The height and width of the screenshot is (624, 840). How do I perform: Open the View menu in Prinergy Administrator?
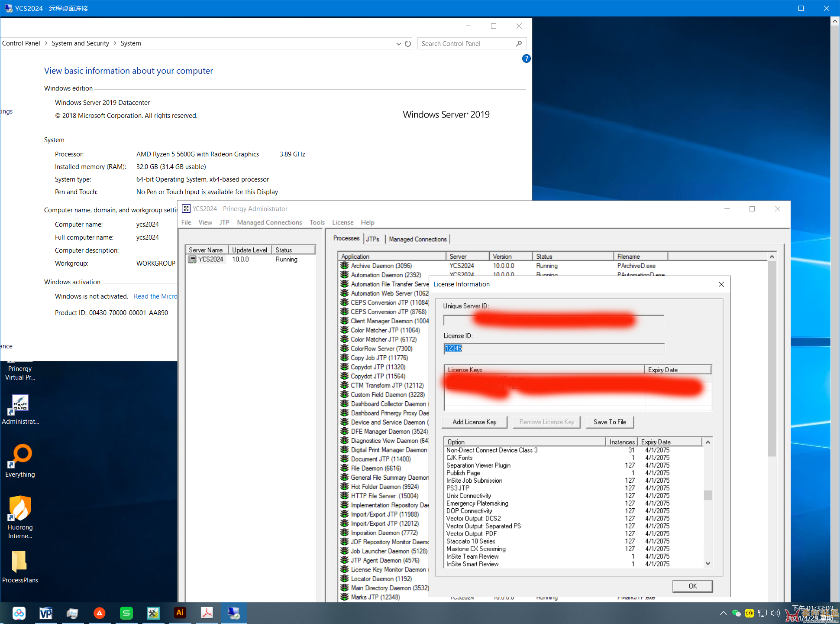(x=205, y=222)
